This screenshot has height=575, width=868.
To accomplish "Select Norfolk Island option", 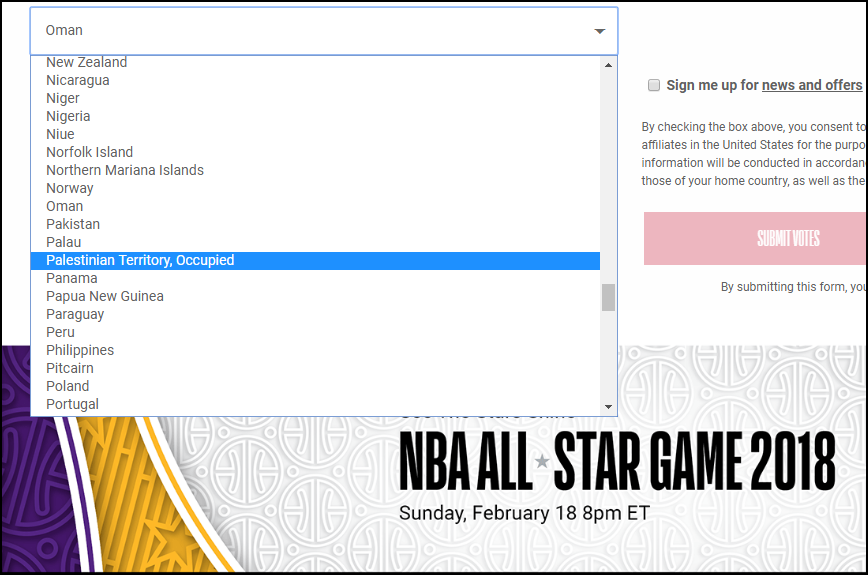I will point(315,152).
